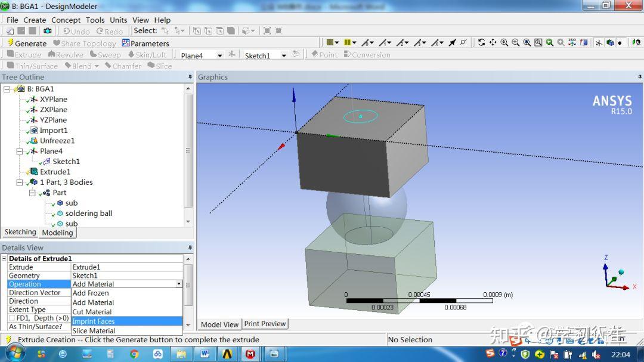This screenshot has width=644, height=362.
Task: Click the Rotate view icon
Action: pyautogui.click(x=481, y=42)
